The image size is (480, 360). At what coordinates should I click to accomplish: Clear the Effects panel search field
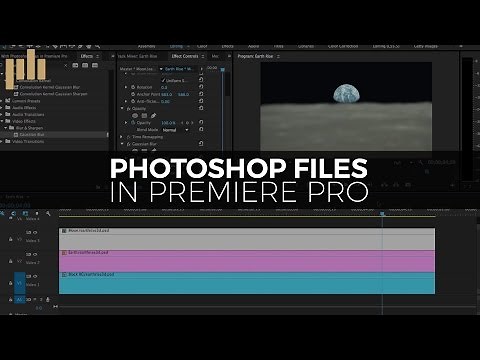tap(66, 65)
